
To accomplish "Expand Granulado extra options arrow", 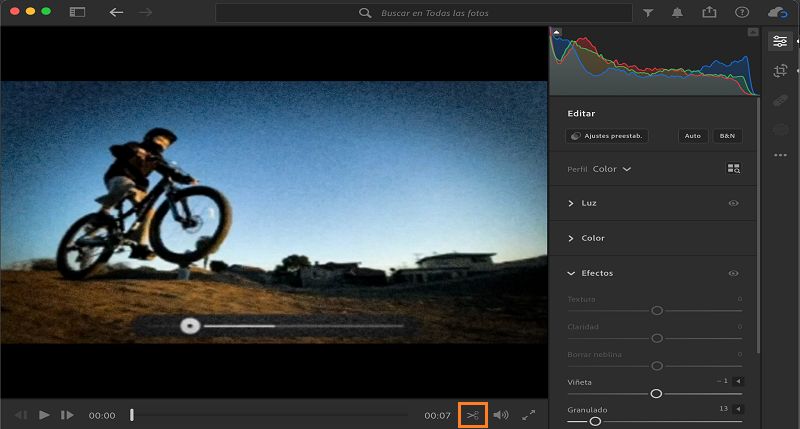I will click(x=738, y=409).
